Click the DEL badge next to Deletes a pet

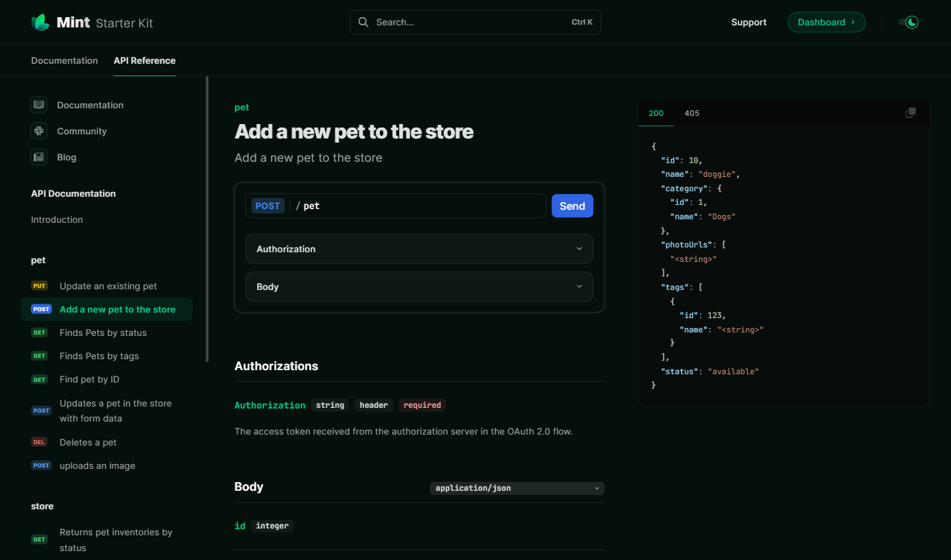tap(39, 441)
